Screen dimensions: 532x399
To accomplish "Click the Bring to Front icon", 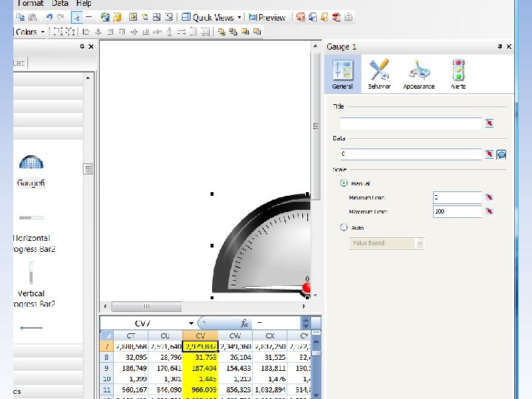I will tap(221, 32).
